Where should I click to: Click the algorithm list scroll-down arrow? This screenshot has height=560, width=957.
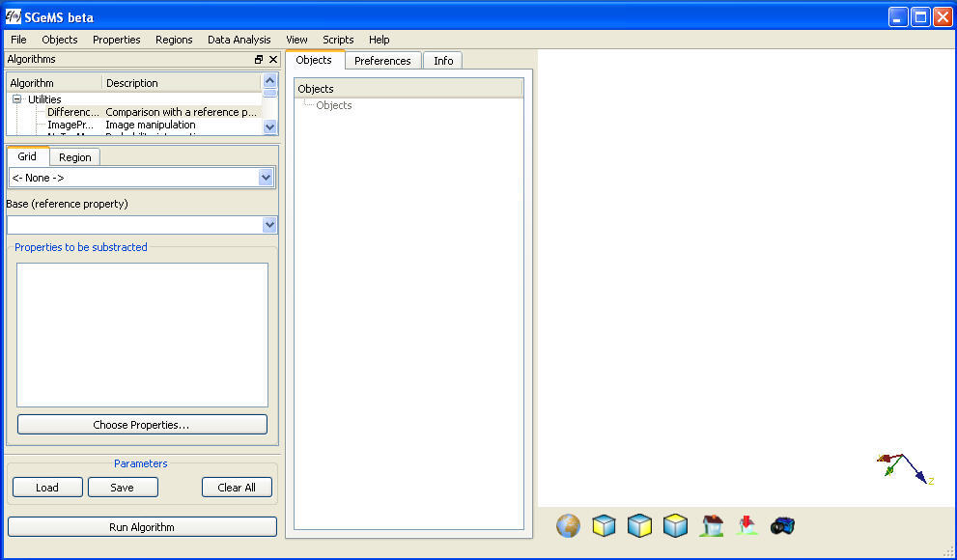coord(269,126)
